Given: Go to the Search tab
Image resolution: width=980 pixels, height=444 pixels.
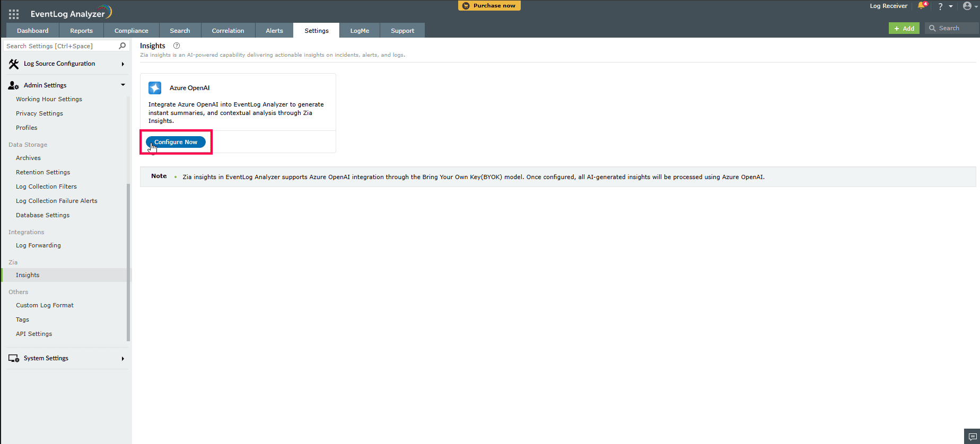Looking at the screenshot, I should tap(180, 30).
